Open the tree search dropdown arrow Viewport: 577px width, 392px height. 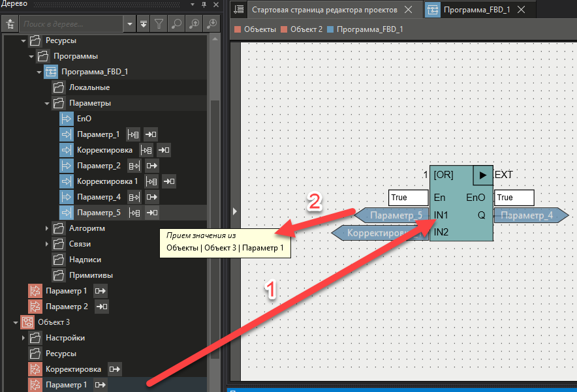(129, 24)
